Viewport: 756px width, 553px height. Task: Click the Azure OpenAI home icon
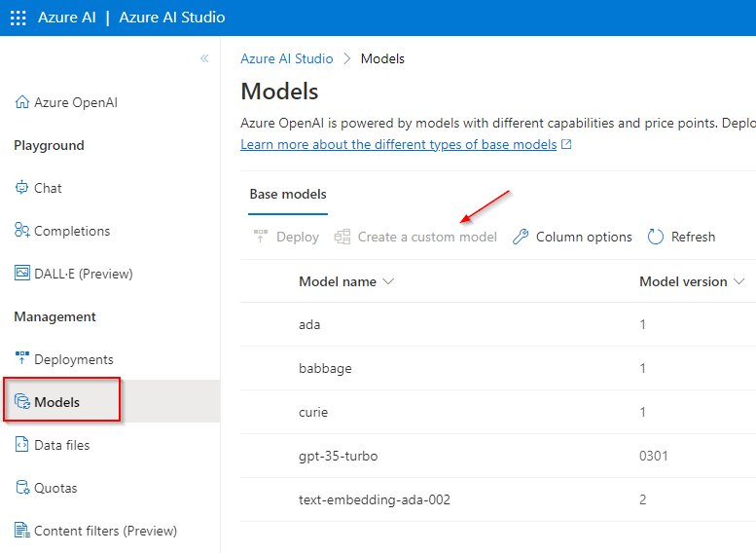pyautogui.click(x=21, y=102)
